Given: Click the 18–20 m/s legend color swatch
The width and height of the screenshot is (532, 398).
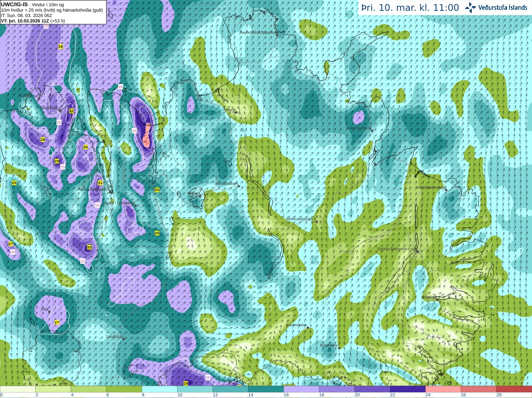Looking at the screenshot, I should pyautogui.click(x=337, y=389).
